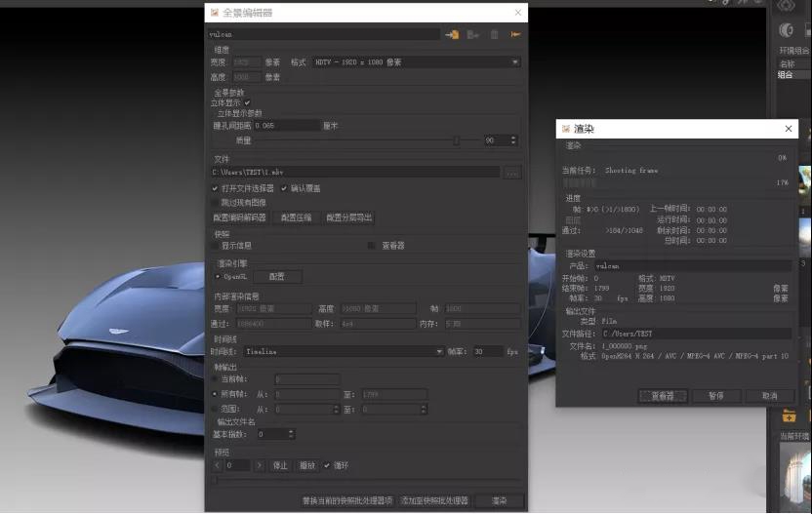Image resolution: width=812 pixels, height=514 pixels.
Task: Click the orange import arrow icon beside vulcan
Action: [x=452, y=34]
